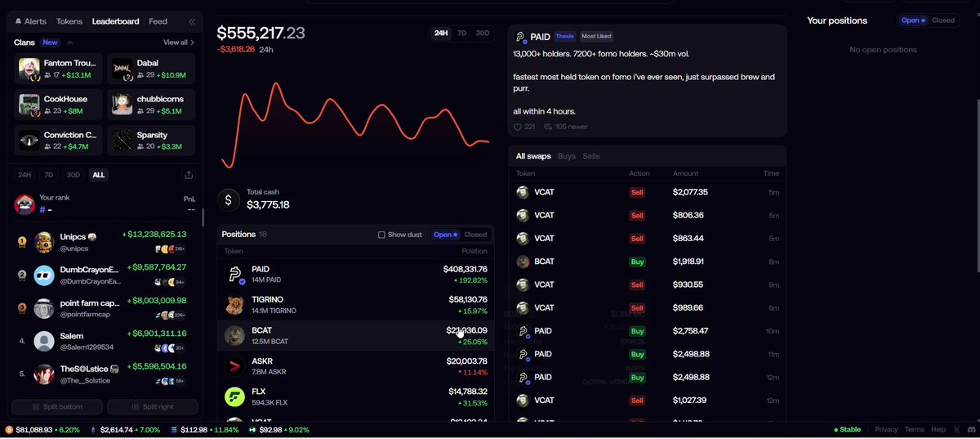This screenshot has width=980, height=439.
Task: Set leaderboard range to ALL
Action: tap(99, 175)
